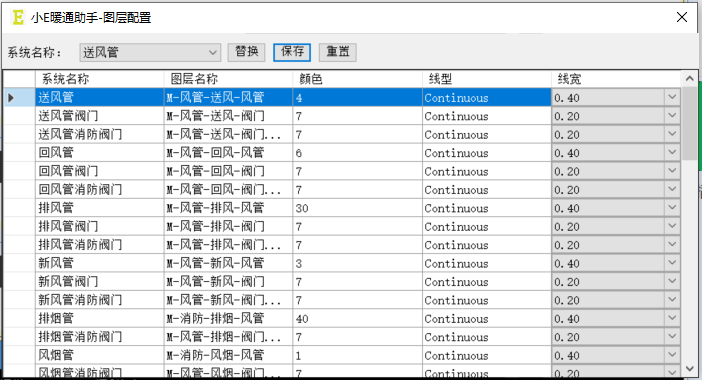Click layer name cell M-风管-新风-风管
The height and width of the screenshot is (380, 702).
pos(228,263)
